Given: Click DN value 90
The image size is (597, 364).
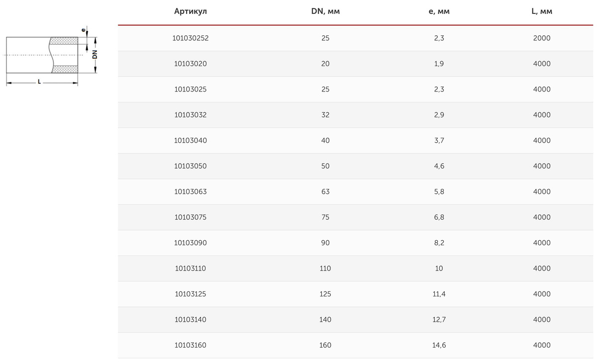Looking at the screenshot, I should click(325, 243).
